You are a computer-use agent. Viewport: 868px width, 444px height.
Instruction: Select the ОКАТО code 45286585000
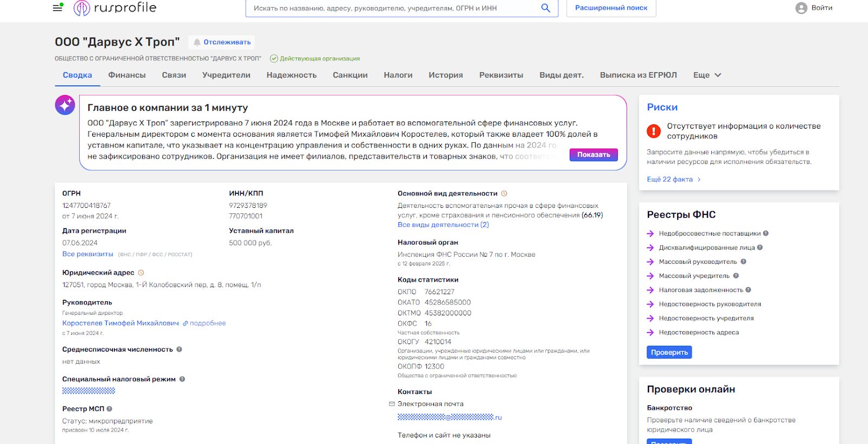click(448, 302)
